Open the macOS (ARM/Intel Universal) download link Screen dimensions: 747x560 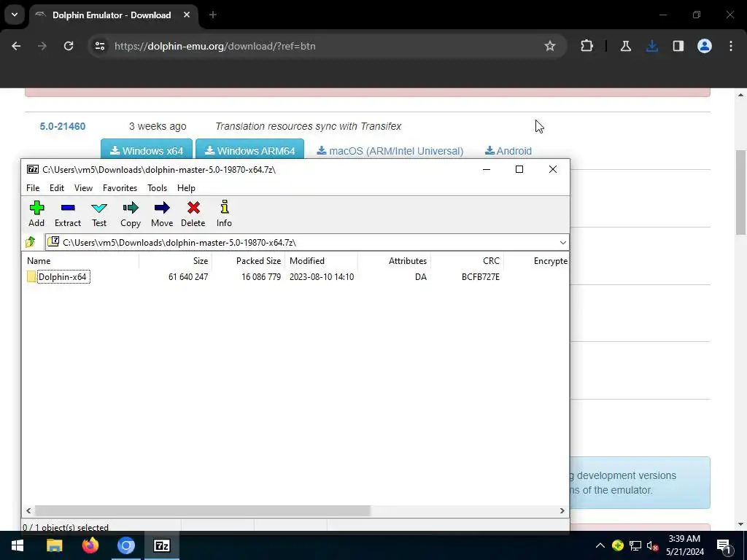click(390, 151)
